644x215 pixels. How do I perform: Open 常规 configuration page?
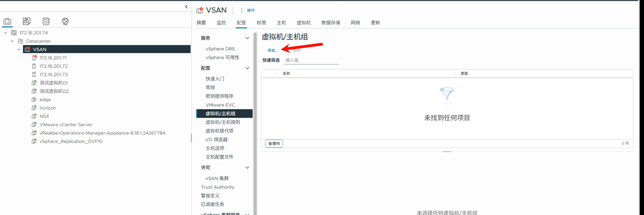click(x=210, y=87)
